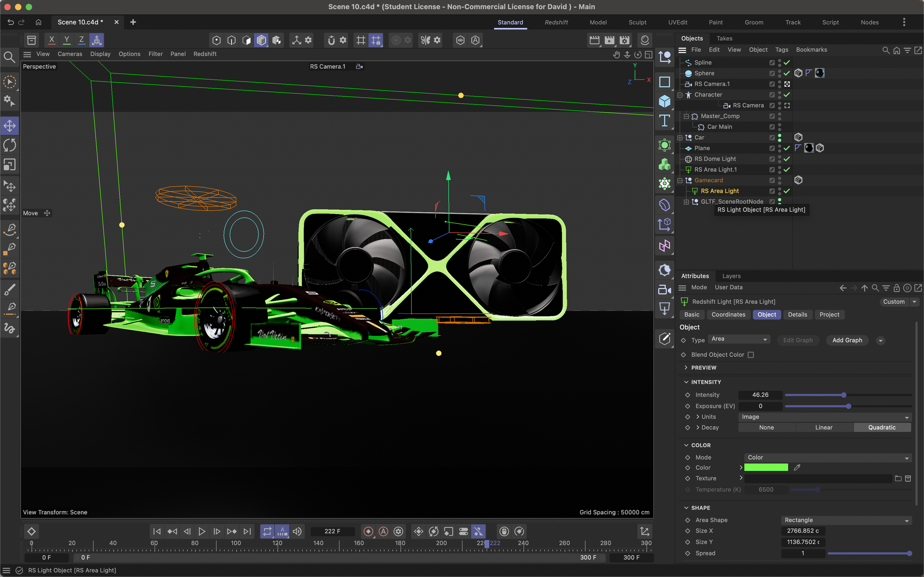Open the Details attribute tab
The image size is (924, 577).
[797, 314]
